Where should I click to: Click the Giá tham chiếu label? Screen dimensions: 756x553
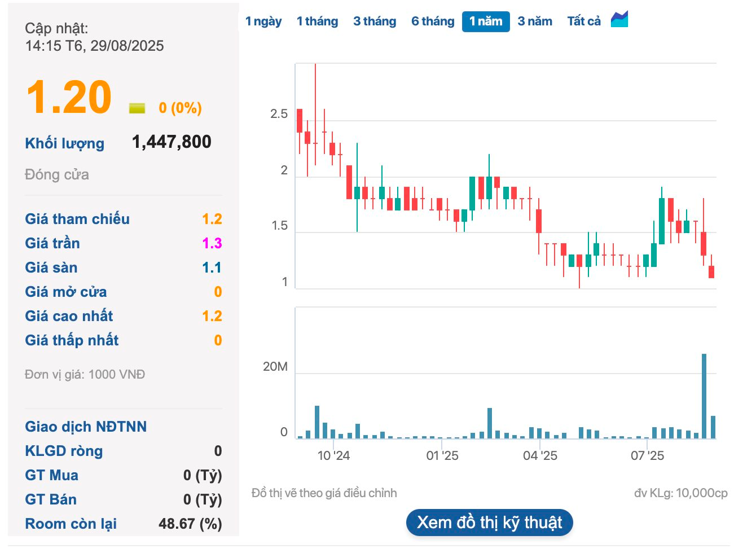(x=77, y=219)
